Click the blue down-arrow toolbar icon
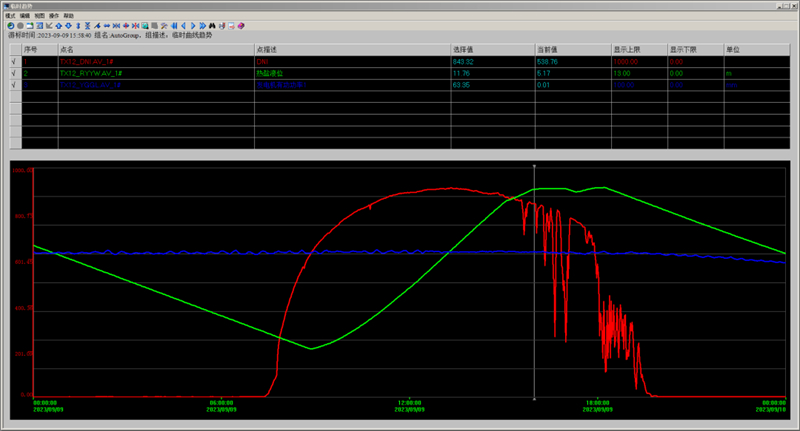Screen dimensions: 800x431 pos(68,25)
